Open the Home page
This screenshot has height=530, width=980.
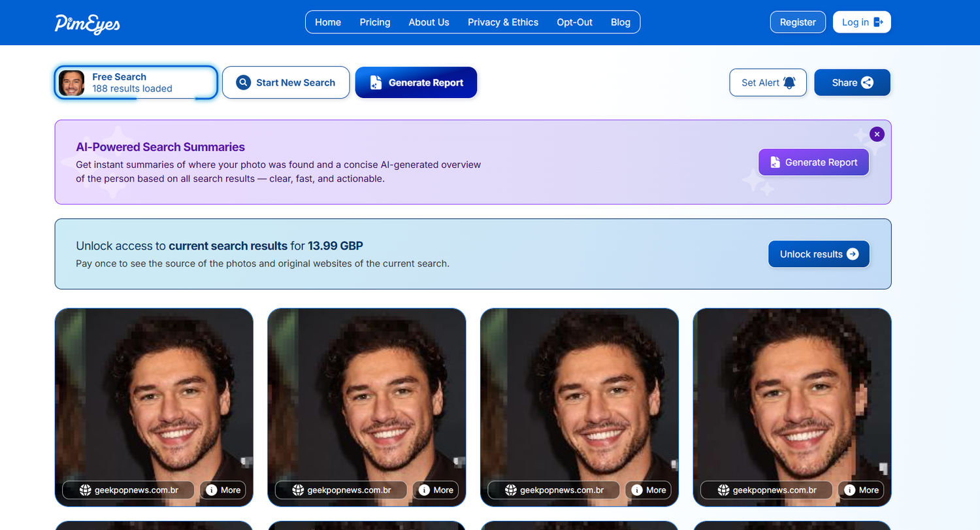(328, 22)
